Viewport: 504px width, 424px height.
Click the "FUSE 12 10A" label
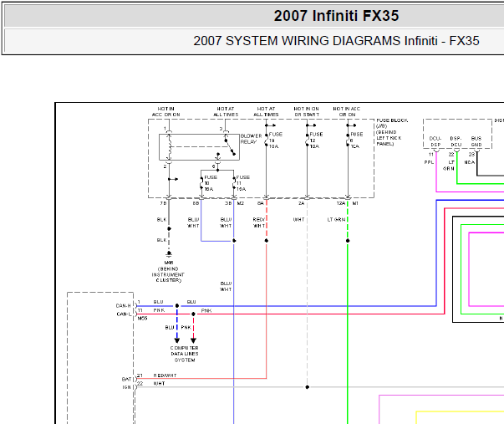pyautogui.click(x=316, y=140)
